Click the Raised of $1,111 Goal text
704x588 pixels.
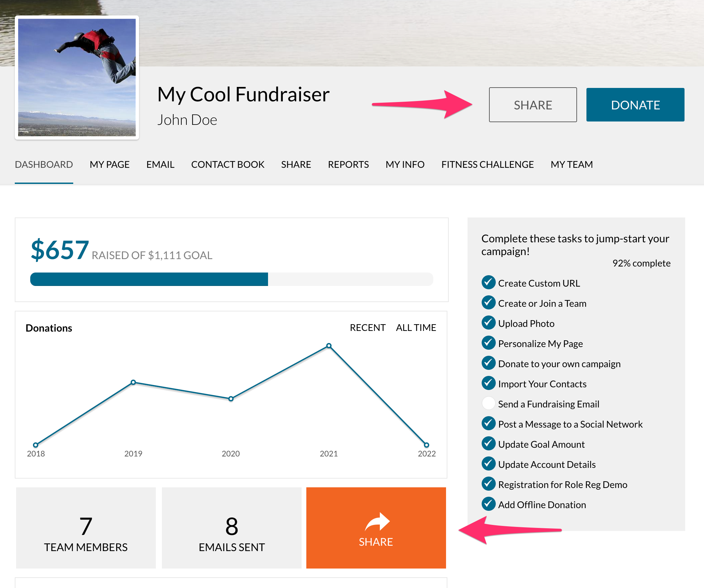click(152, 255)
